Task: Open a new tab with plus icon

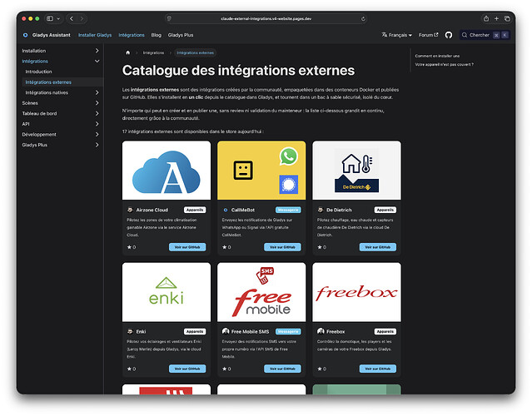Action: 496,18
